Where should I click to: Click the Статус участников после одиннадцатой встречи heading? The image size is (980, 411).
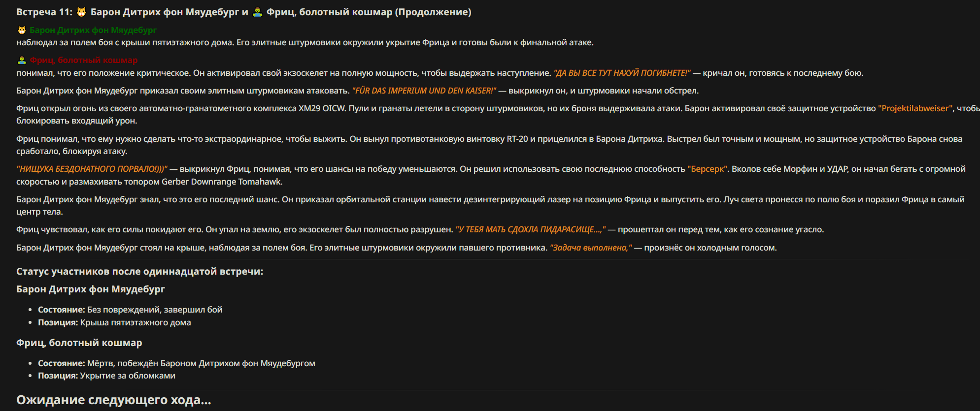tap(140, 272)
